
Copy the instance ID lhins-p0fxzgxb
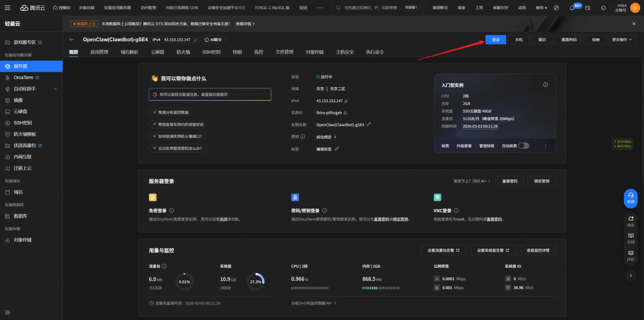[x=345, y=113]
